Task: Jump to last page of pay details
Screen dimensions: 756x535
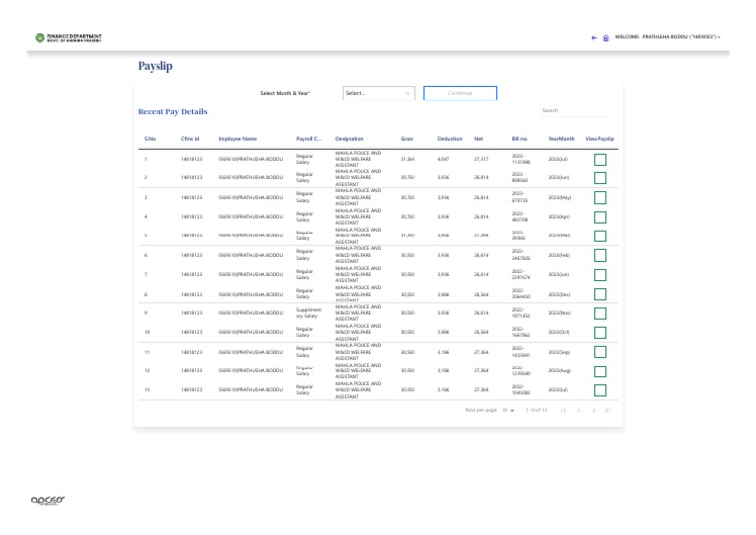Action: pos(608,410)
